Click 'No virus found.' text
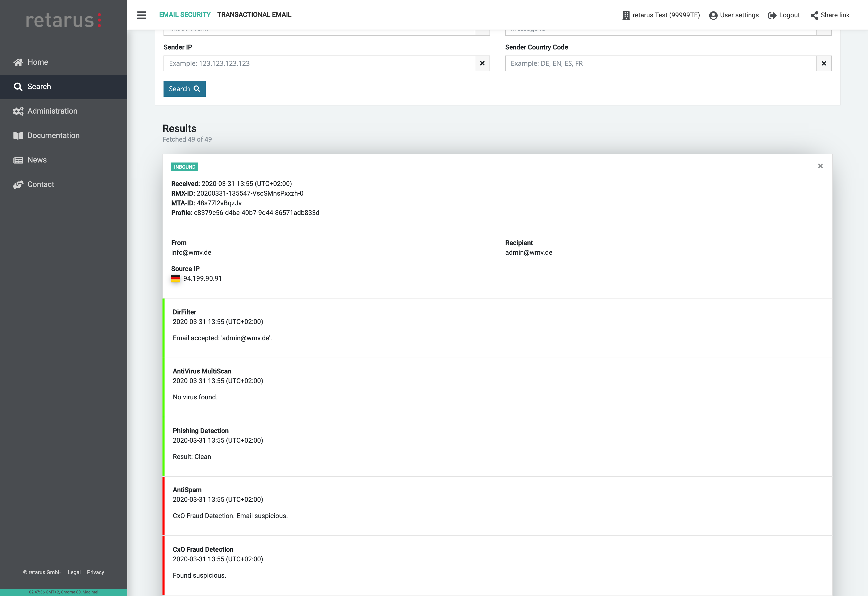This screenshot has height=596, width=868. click(195, 397)
